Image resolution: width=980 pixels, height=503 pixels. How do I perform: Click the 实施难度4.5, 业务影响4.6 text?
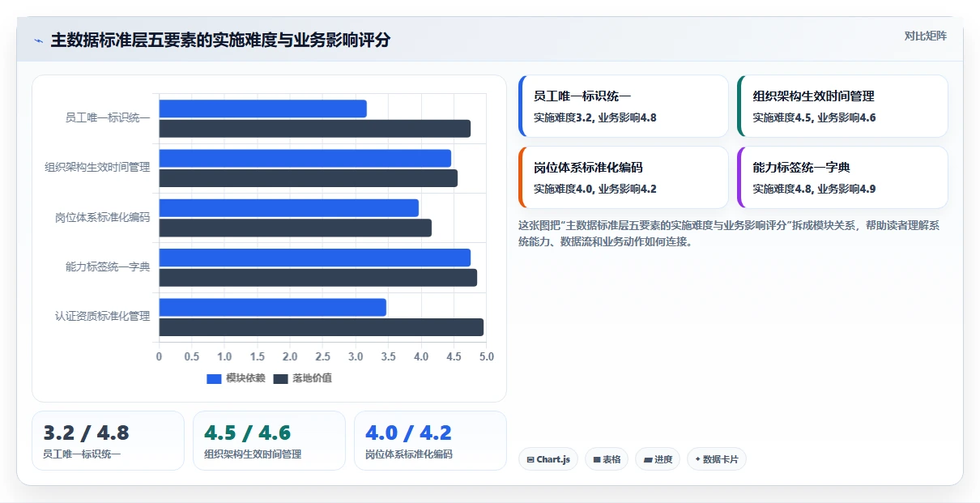click(814, 117)
